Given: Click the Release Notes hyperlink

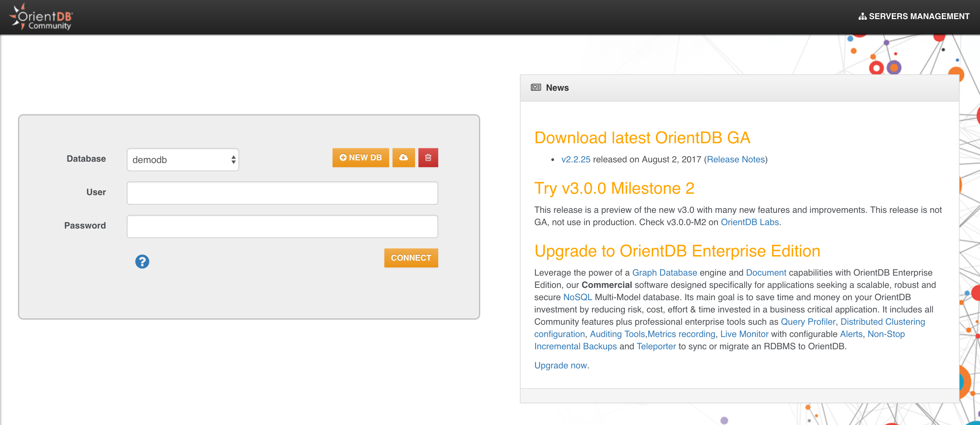Looking at the screenshot, I should [x=735, y=160].
